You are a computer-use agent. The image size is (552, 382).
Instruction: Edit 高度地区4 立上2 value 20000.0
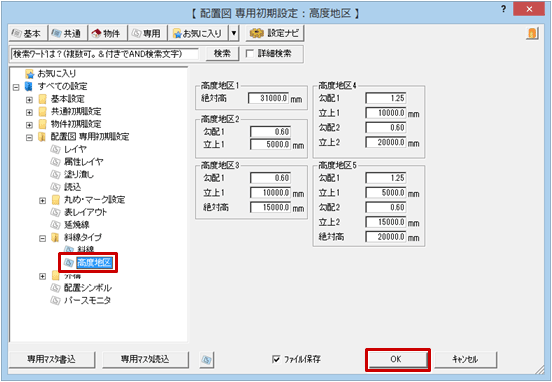coord(386,142)
